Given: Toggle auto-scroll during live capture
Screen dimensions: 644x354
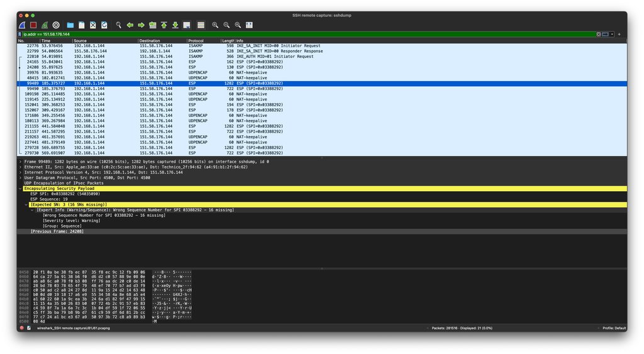Looking at the screenshot, I should point(186,25).
